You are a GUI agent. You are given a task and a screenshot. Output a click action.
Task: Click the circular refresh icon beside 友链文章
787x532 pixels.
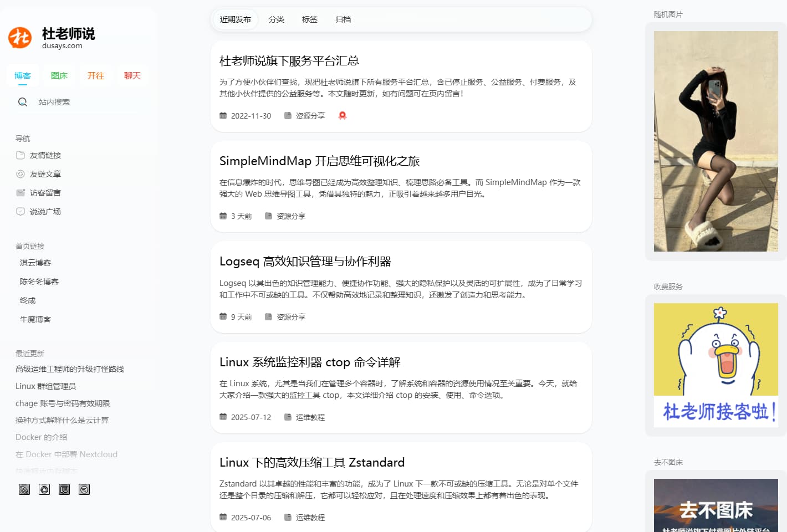click(x=20, y=173)
